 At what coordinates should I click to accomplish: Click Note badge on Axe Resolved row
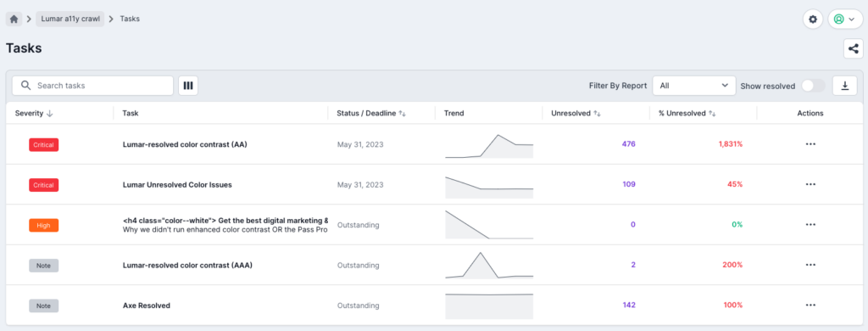(44, 306)
